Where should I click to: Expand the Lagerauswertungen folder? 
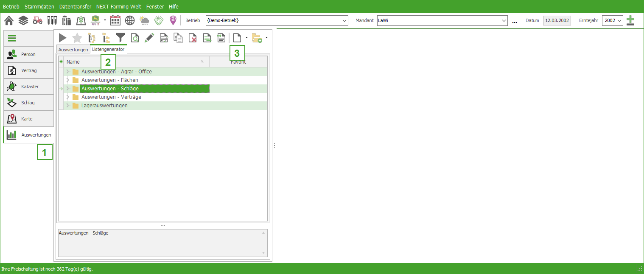click(x=68, y=106)
